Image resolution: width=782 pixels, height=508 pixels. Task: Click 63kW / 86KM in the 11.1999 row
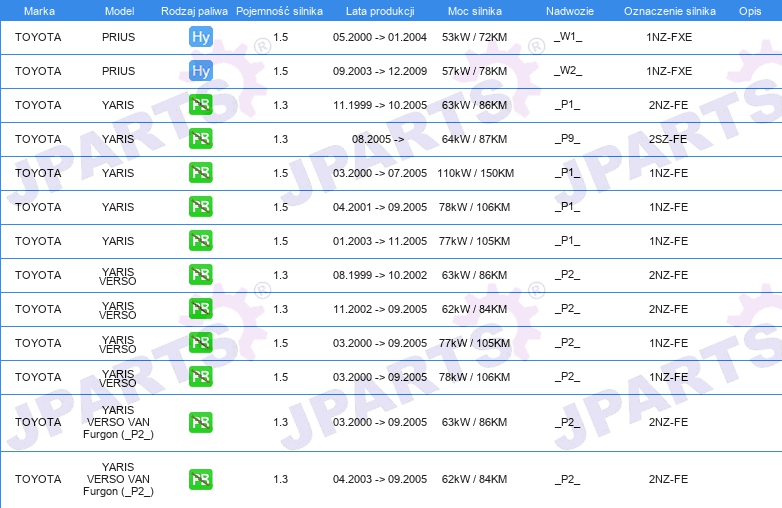[474, 105]
